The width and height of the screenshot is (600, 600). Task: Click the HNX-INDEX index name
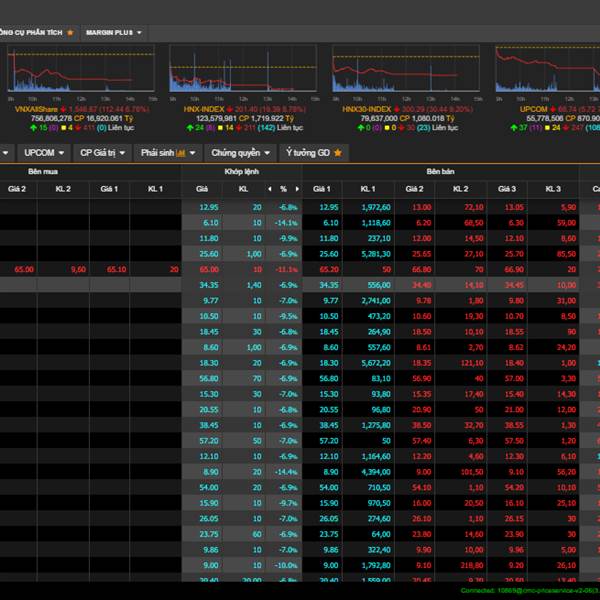pyautogui.click(x=204, y=109)
